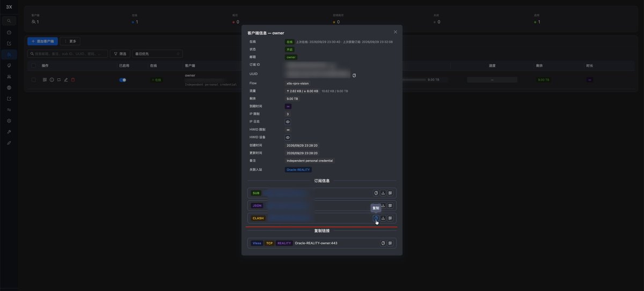Click the 剩余 column header

point(539,65)
